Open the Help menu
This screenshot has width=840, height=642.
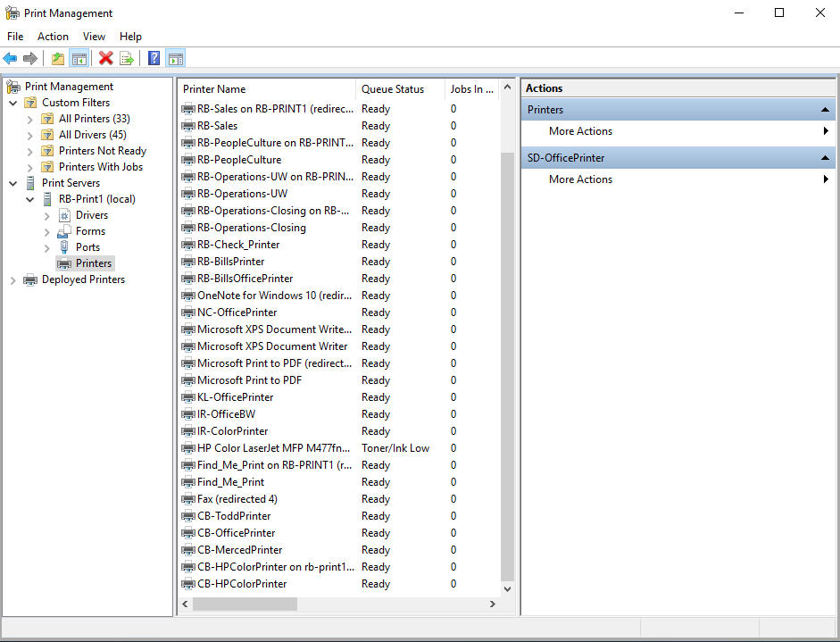(130, 37)
